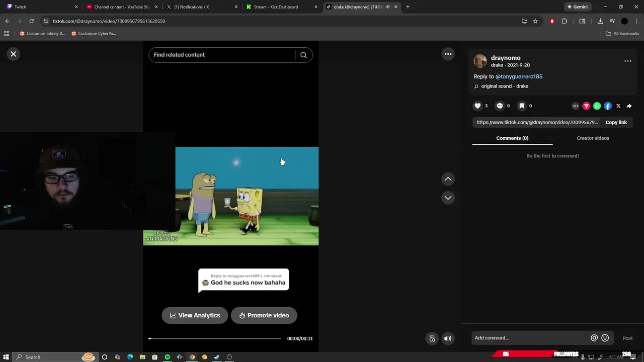The height and width of the screenshot is (362, 644).
Task: Switch to the Creator videos tab
Action: (x=593, y=138)
